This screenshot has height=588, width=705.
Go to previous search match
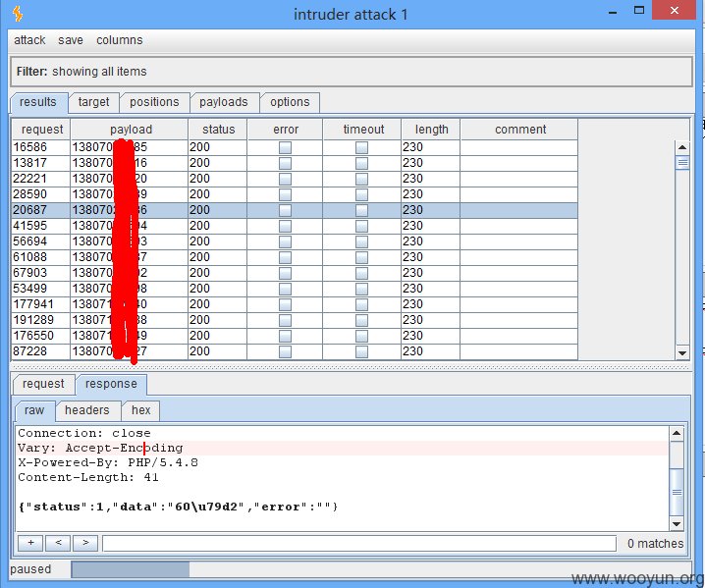(58, 543)
